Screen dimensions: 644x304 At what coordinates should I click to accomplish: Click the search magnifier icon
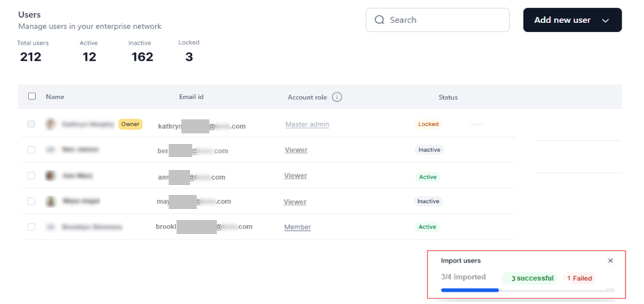tap(380, 20)
